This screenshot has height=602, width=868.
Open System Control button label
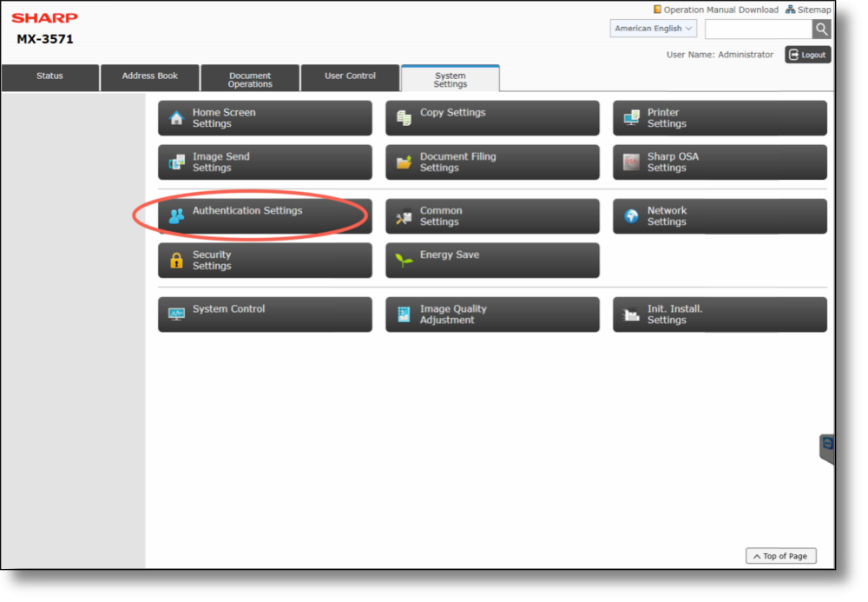[x=228, y=309]
